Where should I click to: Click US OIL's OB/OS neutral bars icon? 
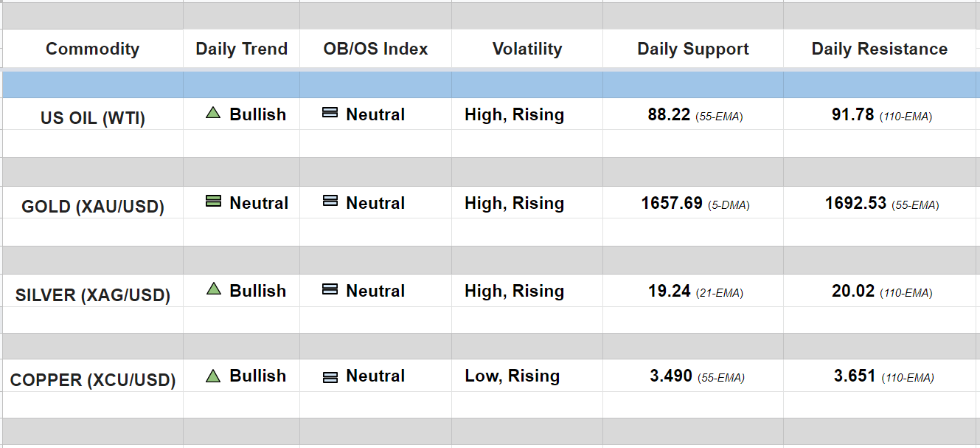(330, 114)
